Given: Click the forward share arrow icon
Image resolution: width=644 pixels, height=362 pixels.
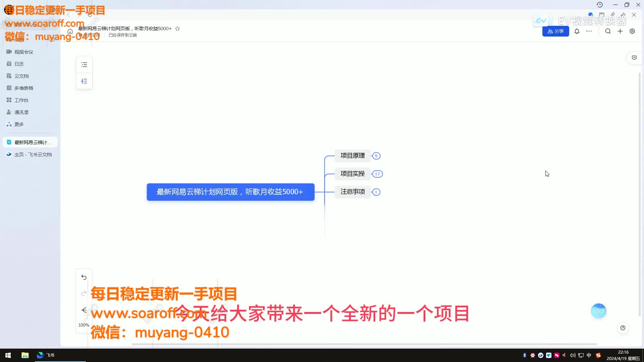Looking at the screenshot, I should (x=623, y=15).
